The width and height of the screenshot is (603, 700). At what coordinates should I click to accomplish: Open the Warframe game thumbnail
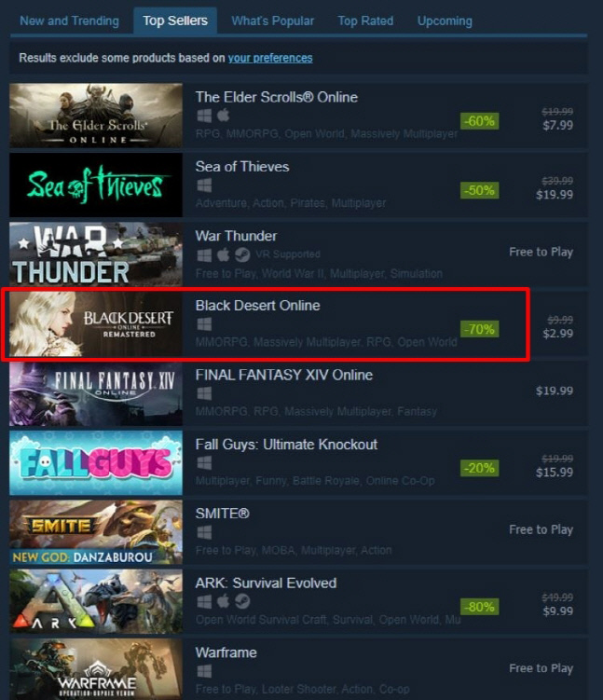96,668
